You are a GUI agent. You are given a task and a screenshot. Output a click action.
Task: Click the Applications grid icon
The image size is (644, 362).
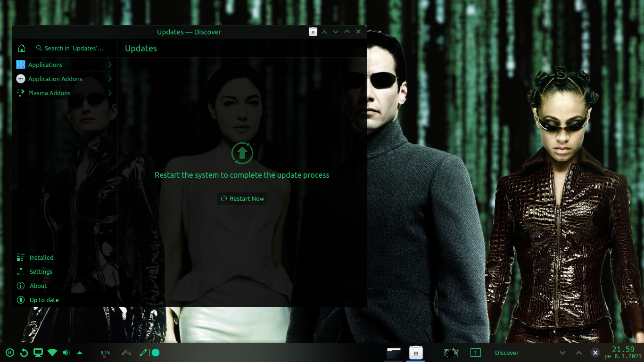pyautogui.click(x=21, y=65)
